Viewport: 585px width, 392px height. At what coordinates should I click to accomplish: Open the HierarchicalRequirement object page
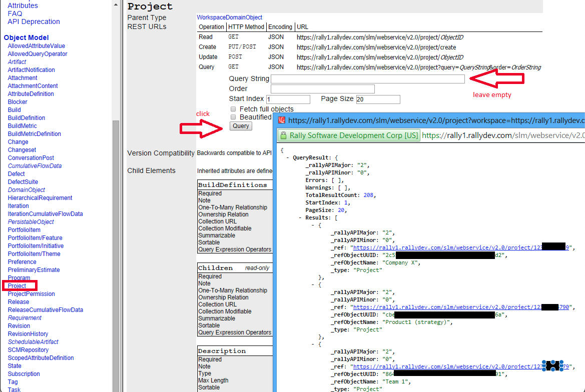click(40, 198)
